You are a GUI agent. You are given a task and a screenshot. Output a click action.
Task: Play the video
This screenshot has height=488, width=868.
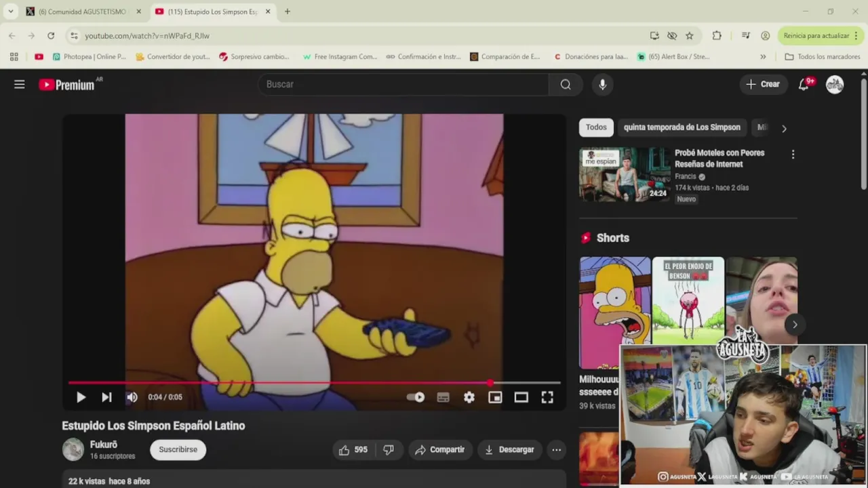(81, 397)
